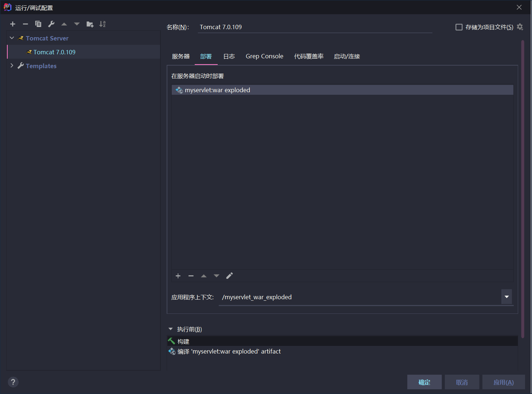Screen dimensions: 532x394
Task: Open help with question mark button
Action: coord(13,382)
